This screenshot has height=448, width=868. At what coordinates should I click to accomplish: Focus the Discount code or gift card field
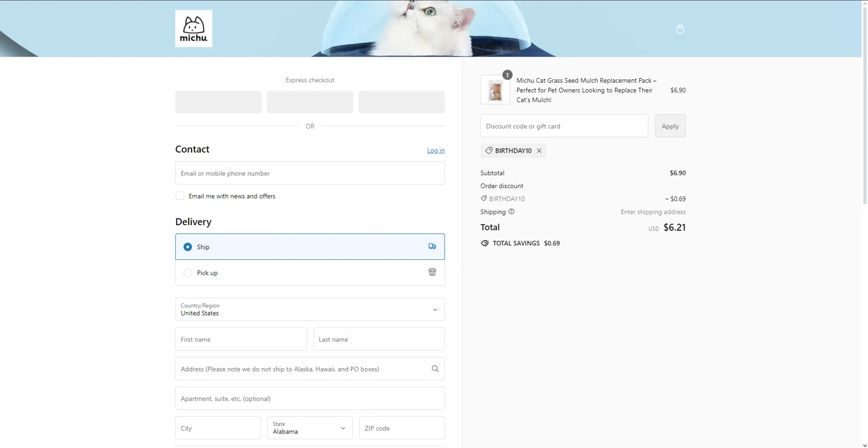pos(564,126)
